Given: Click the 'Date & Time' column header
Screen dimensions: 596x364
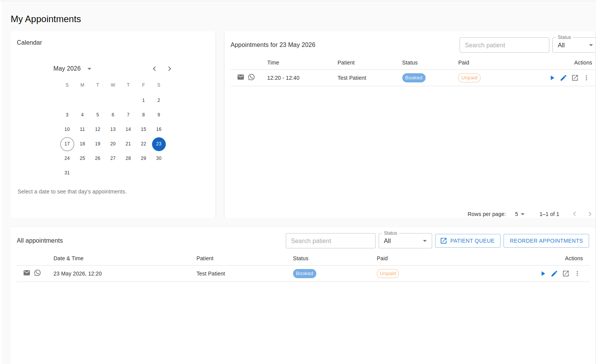Looking at the screenshot, I should click(x=68, y=258).
